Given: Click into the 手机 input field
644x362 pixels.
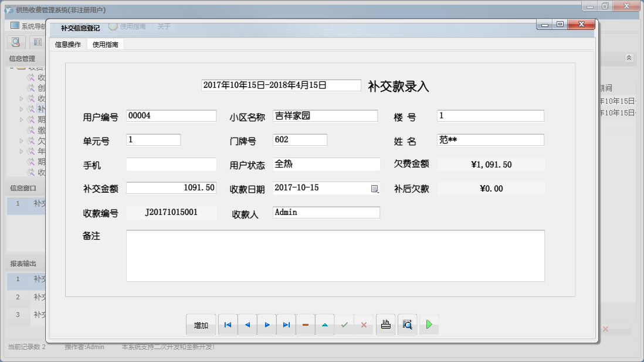Looking at the screenshot, I should click(x=171, y=165).
